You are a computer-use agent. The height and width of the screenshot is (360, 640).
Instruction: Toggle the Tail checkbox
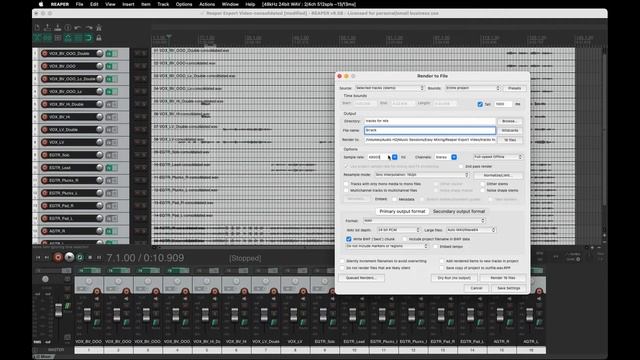480,104
